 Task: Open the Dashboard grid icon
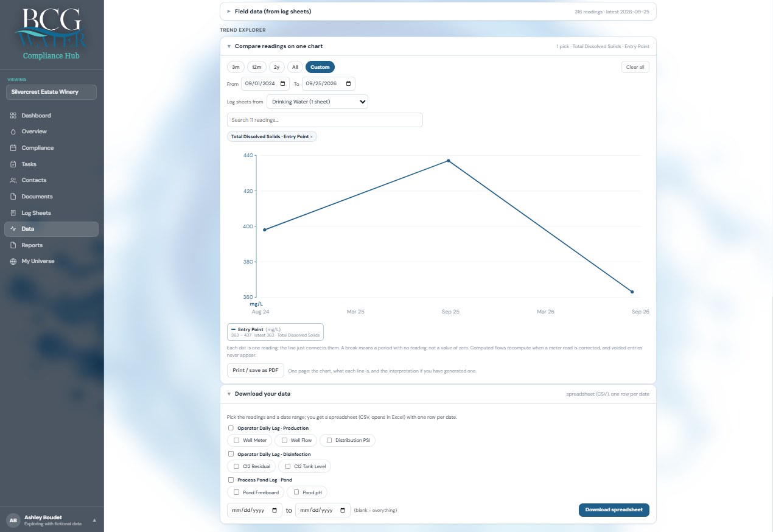pyautogui.click(x=13, y=116)
